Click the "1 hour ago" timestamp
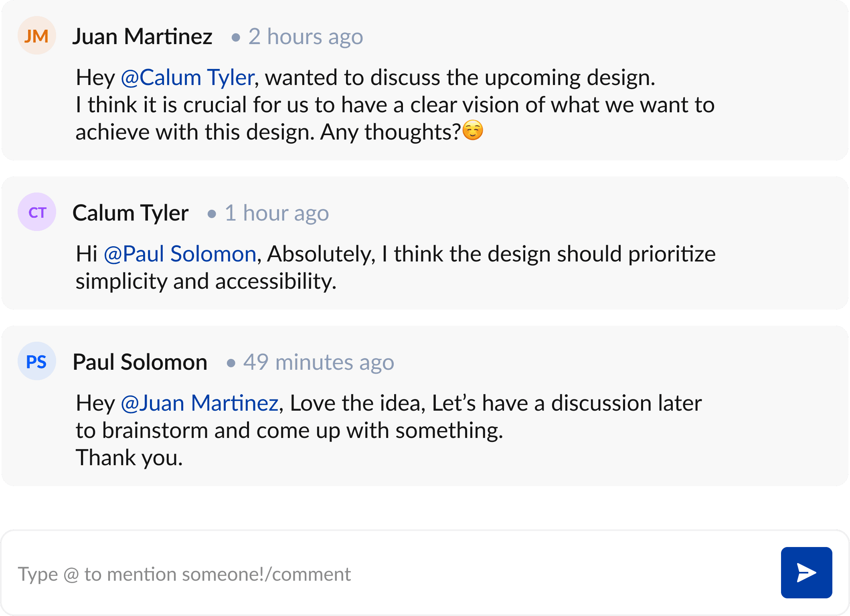This screenshot has width=850, height=616. pos(277,213)
